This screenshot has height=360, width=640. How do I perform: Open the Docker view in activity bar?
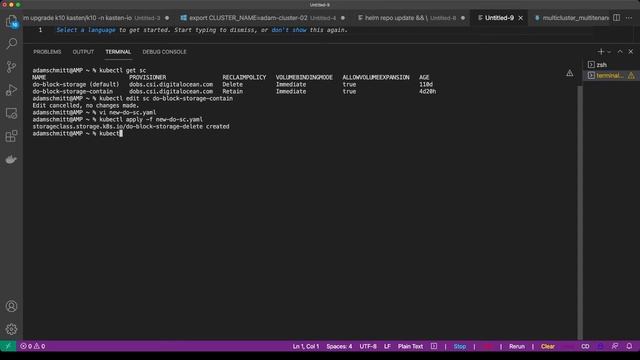click(x=11, y=159)
